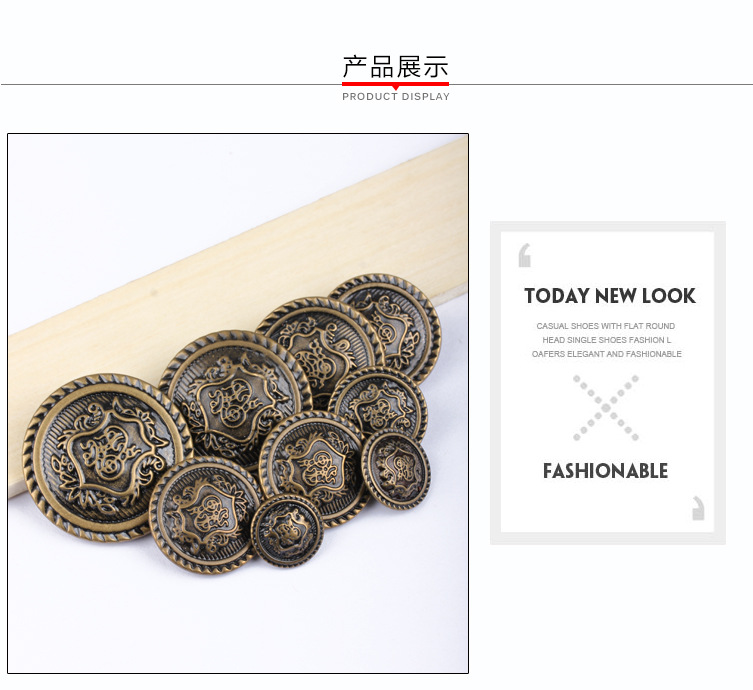Click the FASHIONABLE text
This screenshot has height=690, width=753.
coord(606,471)
